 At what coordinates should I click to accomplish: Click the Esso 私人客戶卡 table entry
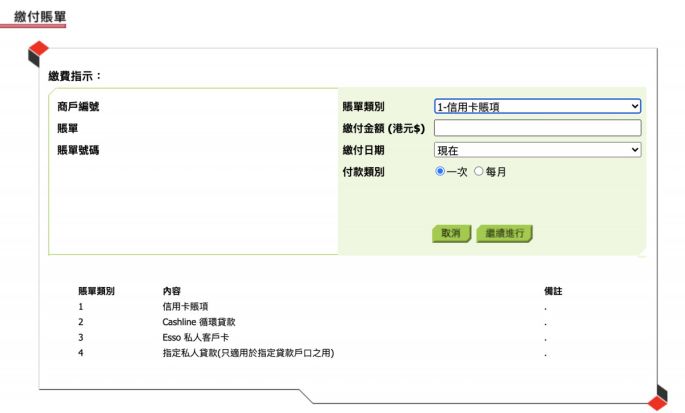[195, 337]
